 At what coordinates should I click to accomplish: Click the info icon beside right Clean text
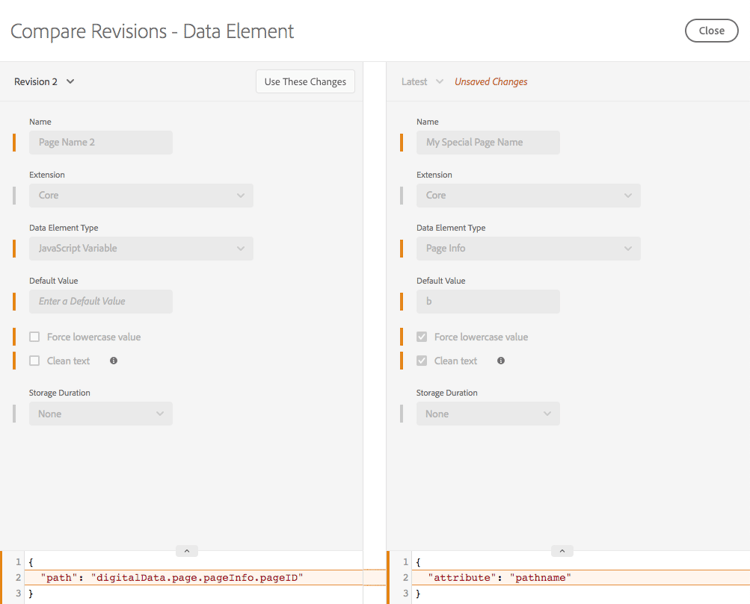coord(501,361)
